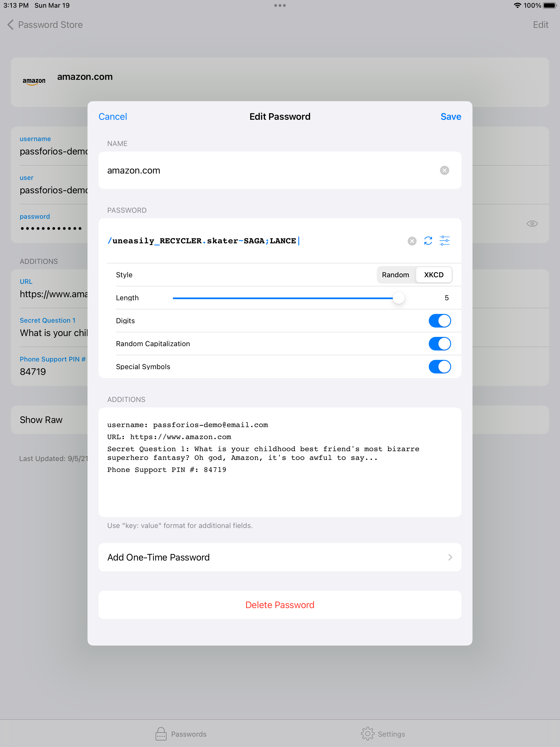The image size is (560, 747).
Task: Tap Edit in the top bar
Action: click(540, 25)
